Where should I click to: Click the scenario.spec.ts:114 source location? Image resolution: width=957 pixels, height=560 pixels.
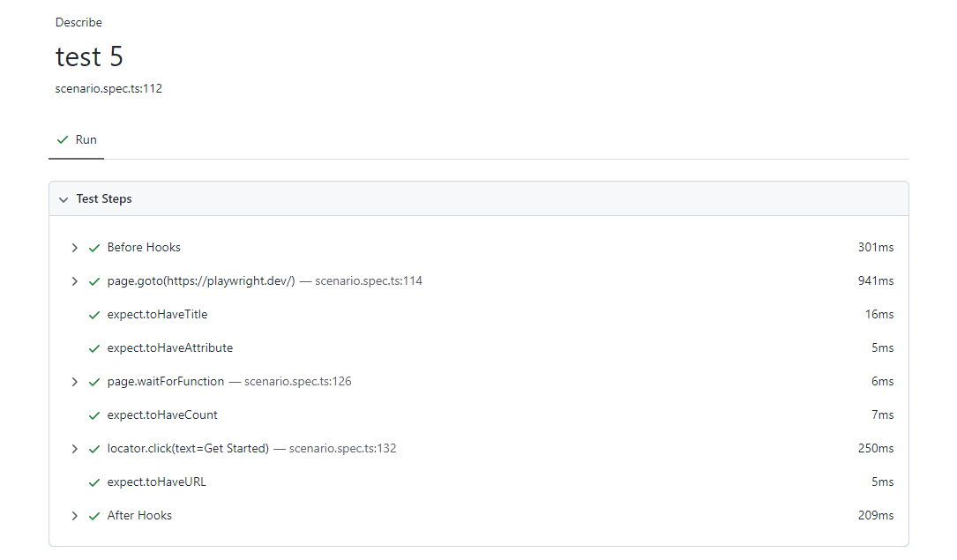point(369,280)
